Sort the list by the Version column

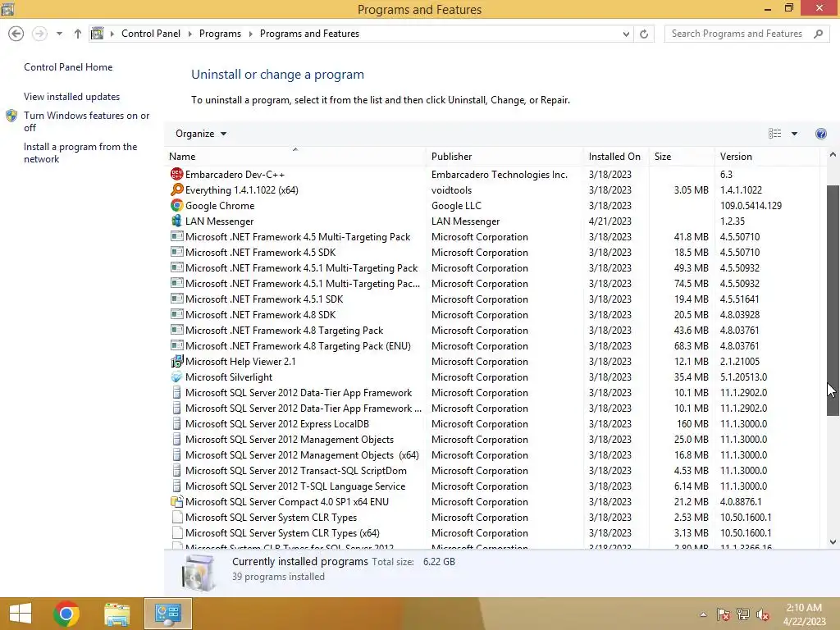pyautogui.click(x=767, y=157)
